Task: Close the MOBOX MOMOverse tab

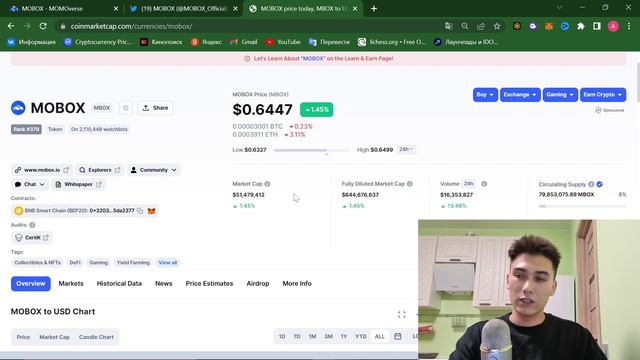Action: tap(116, 9)
